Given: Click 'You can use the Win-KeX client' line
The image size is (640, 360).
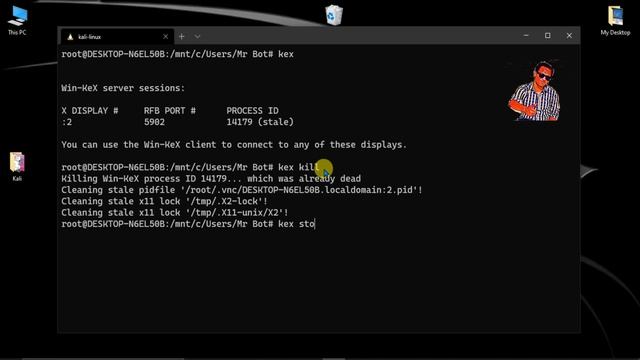Looking at the screenshot, I should pos(234,144).
